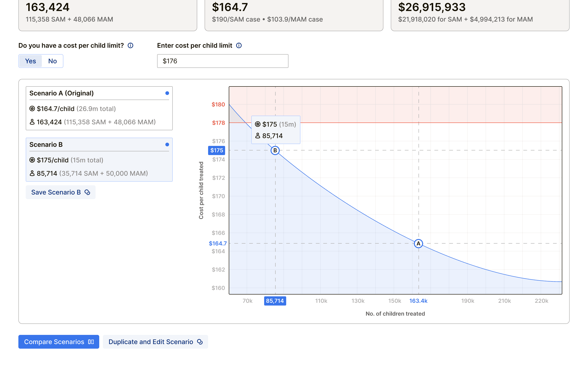The height and width of the screenshot is (367, 588).
Task: Click blue dot on Scenario A card
Action: point(167,93)
